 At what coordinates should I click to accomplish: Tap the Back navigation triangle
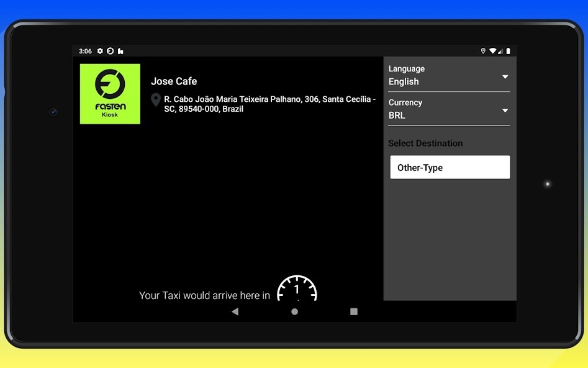tap(235, 311)
